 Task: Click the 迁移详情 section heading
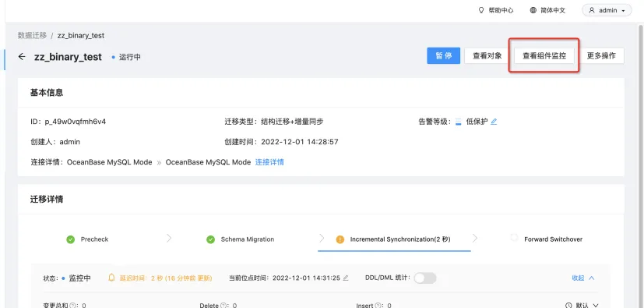tap(47, 200)
